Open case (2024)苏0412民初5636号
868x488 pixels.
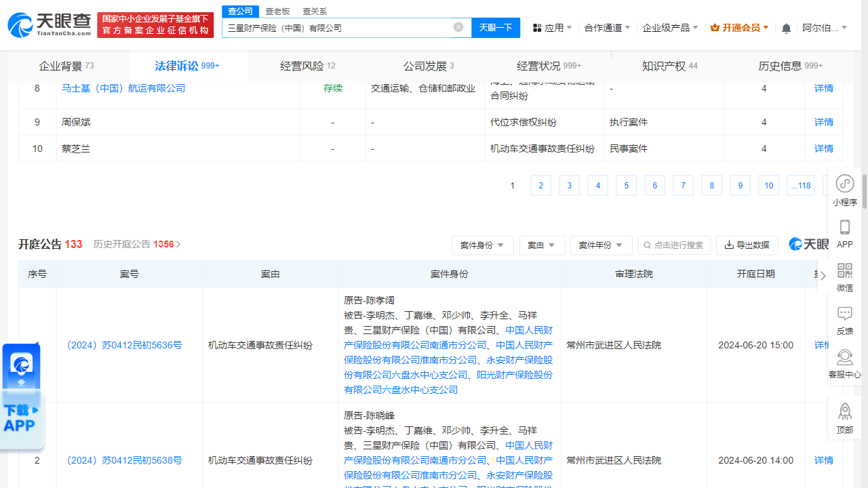click(x=125, y=345)
